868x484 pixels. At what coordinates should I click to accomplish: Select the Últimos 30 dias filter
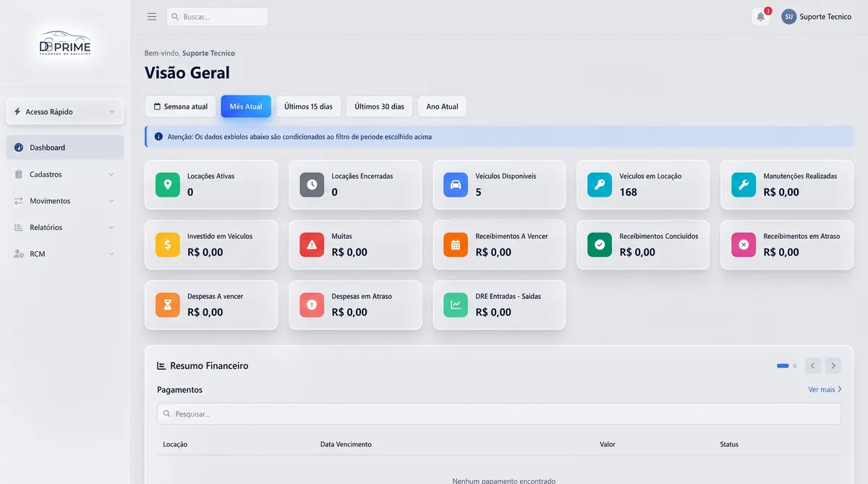pos(379,106)
